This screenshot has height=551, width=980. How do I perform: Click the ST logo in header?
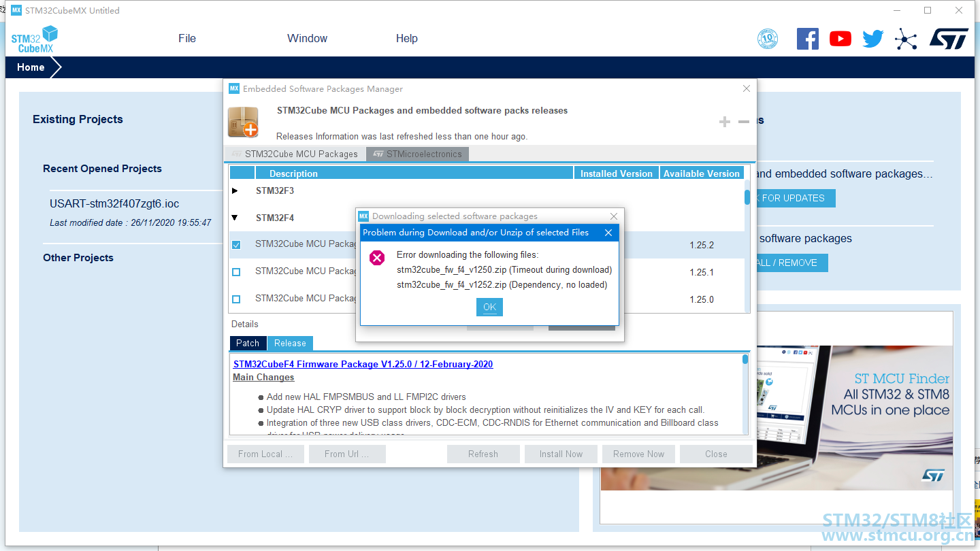[x=949, y=39]
